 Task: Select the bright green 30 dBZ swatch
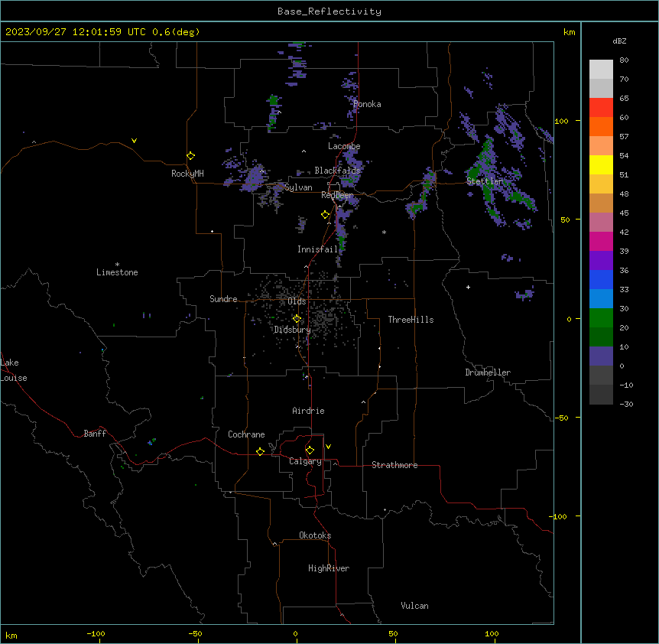[601, 318]
